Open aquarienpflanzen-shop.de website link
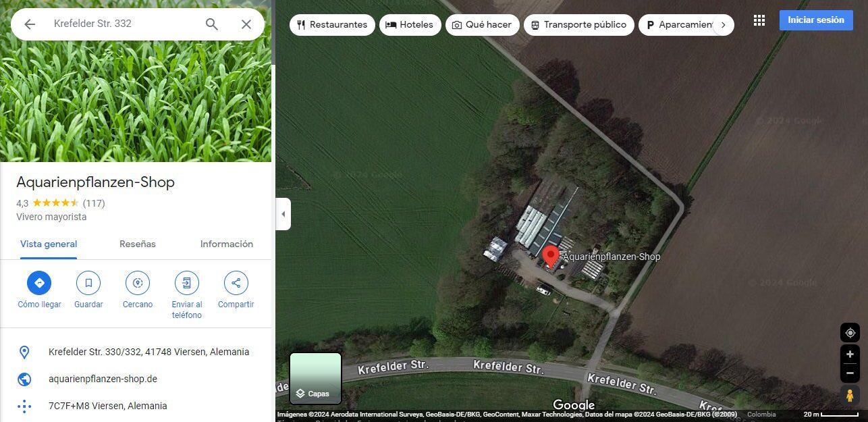Image resolution: width=868 pixels, height=422 pixels. (x=103, y=379)
